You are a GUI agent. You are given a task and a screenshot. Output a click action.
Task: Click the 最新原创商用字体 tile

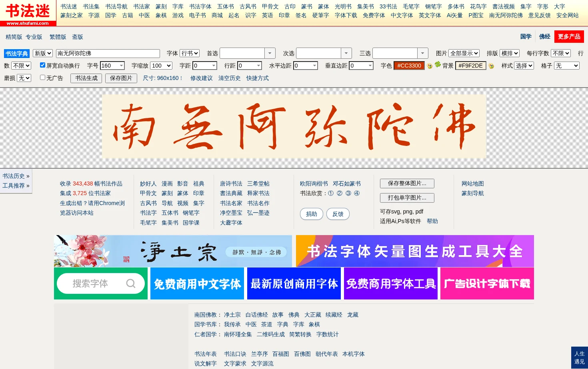coord(294,283)
